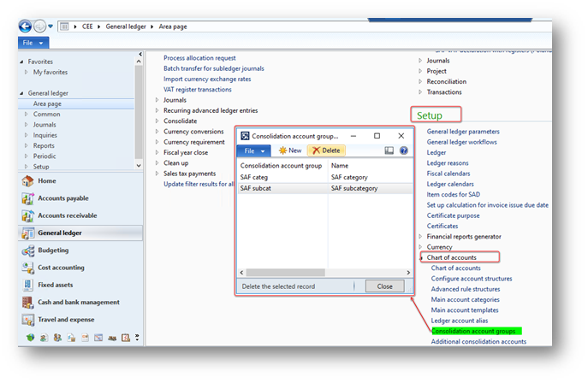Click the two-person team module icon

click(57, 338)
